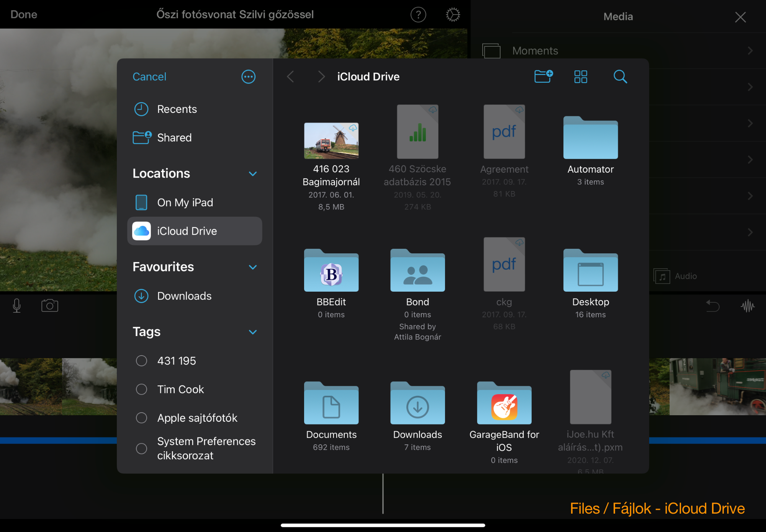Expand the Moments row chevron

[750, 51]
